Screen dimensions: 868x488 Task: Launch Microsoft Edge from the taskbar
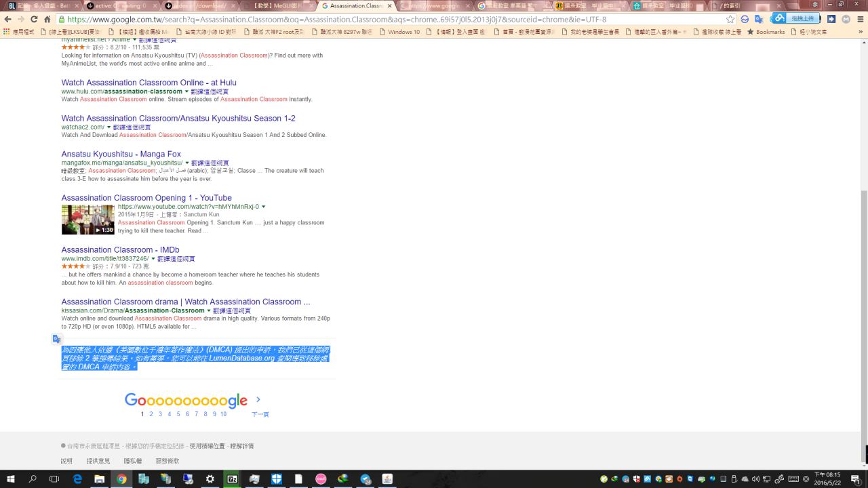coord(77,479)
